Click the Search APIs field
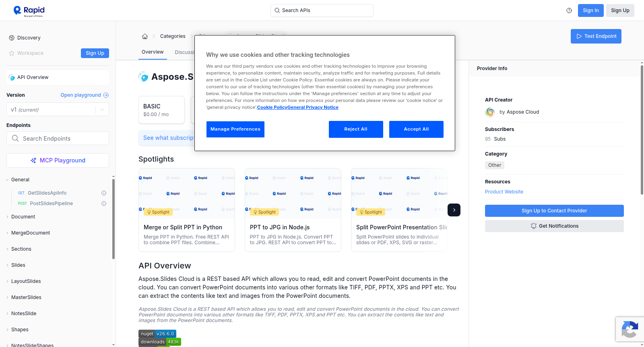644x347 pixels. 322,10
